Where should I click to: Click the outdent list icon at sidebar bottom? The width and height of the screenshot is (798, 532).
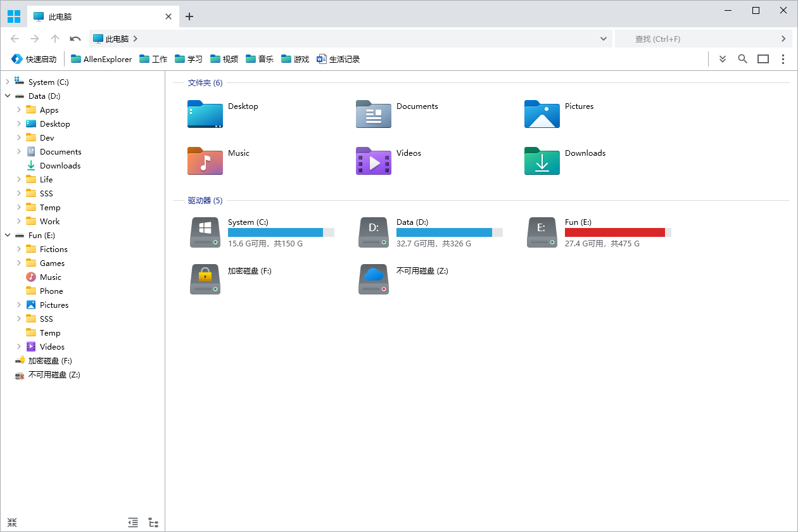pos(133,522)
